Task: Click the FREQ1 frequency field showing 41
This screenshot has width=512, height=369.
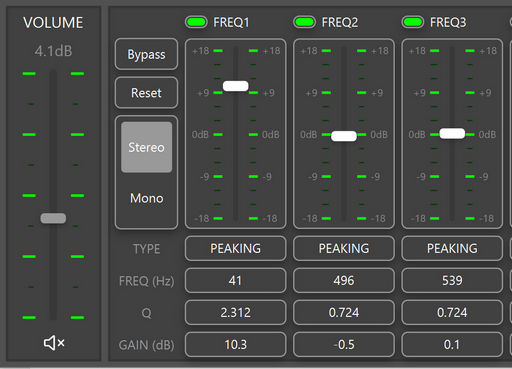Action: (x=236, y=280)
